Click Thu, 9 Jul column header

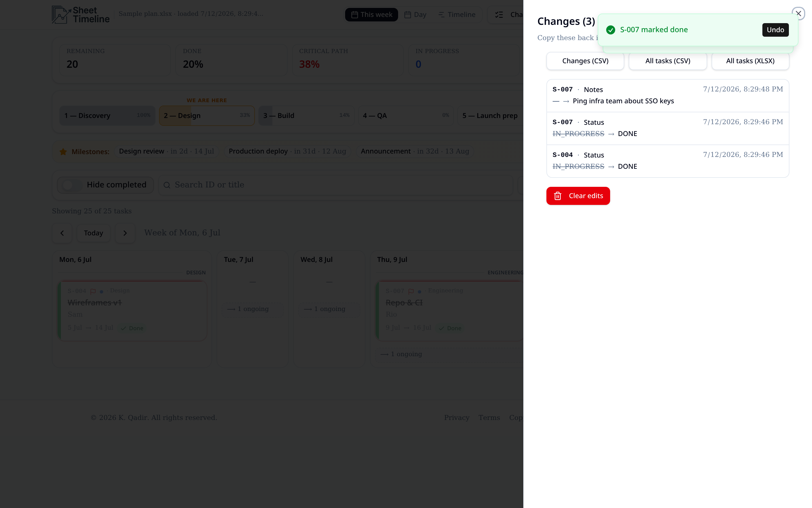tap(392, 259)
